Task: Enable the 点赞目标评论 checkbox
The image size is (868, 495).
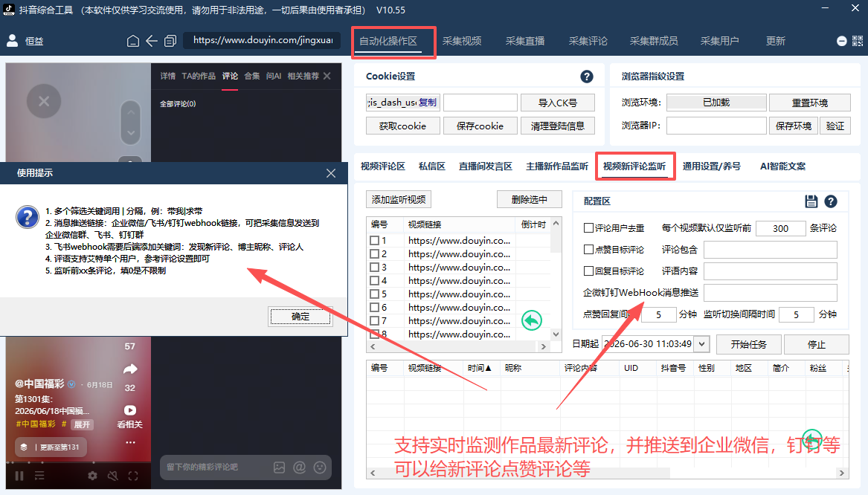Action: pos(589,250)
